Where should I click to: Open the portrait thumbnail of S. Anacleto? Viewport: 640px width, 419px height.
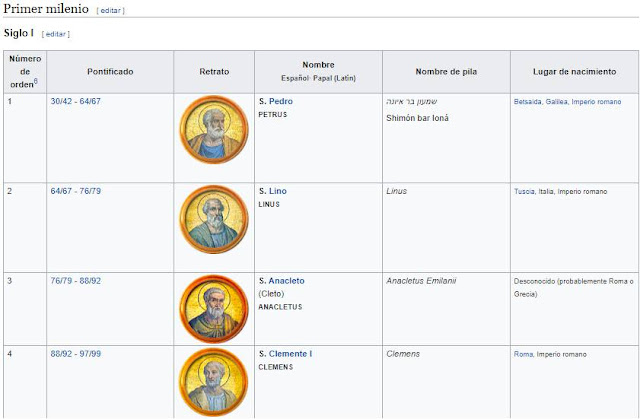click(x=214, y=309)
